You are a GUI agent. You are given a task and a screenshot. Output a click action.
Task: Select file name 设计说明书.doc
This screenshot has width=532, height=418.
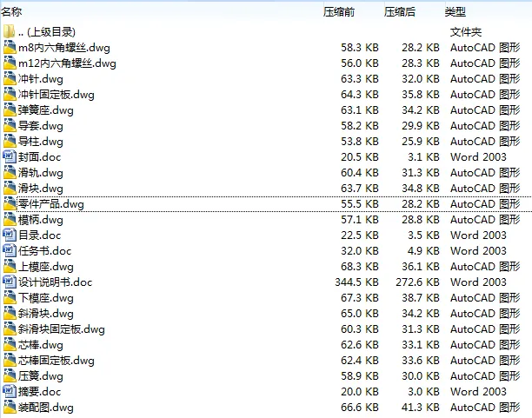click(x=56, y=282)
